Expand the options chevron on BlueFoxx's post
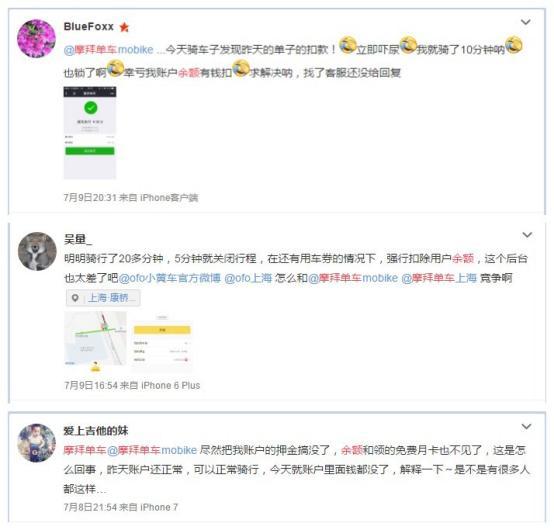Viewport: 554px width, 530px height. (x=526, y=22)
